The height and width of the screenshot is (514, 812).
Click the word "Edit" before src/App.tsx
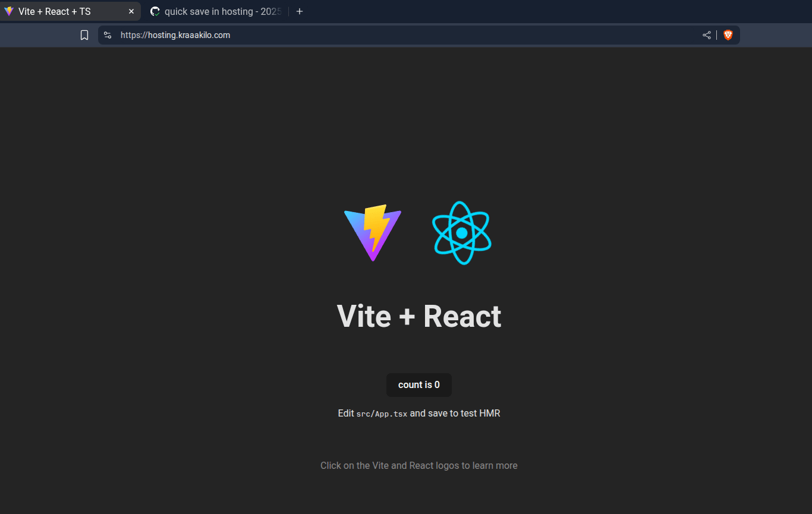346,413
